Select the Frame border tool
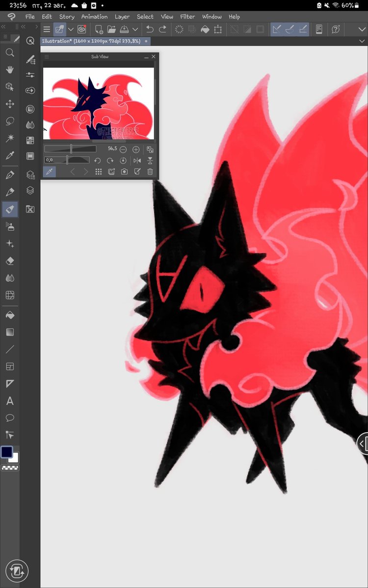Viewport: 368px width, 588px height. [x=9, y=367]
